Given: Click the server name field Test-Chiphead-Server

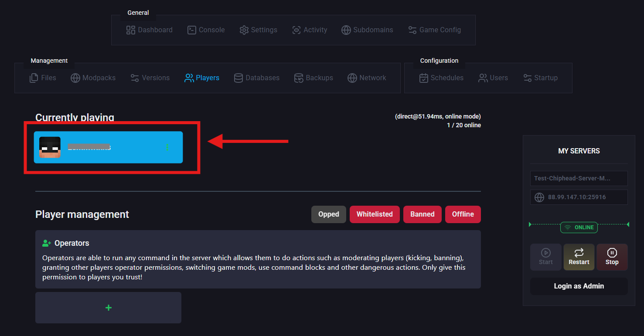Looking at the screenshot, I should [x=579, y=178].
